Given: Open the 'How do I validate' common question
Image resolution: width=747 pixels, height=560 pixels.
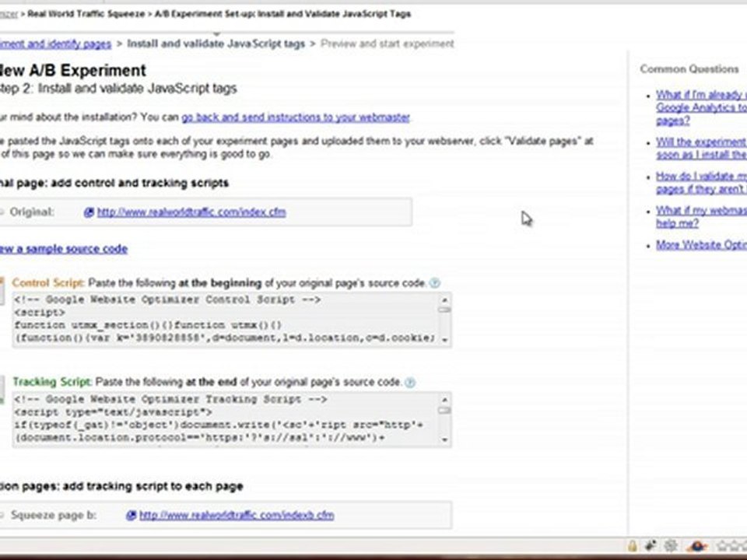Looking at the screenshot, I should [701, 183].
